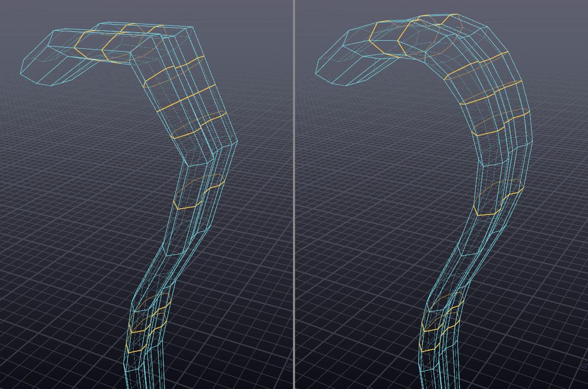Select middle orange edge loop on left mesh arm
Image resolution: width=588 pixels, height=389 pixels.
pyautogui.click(x=185, y=99)
